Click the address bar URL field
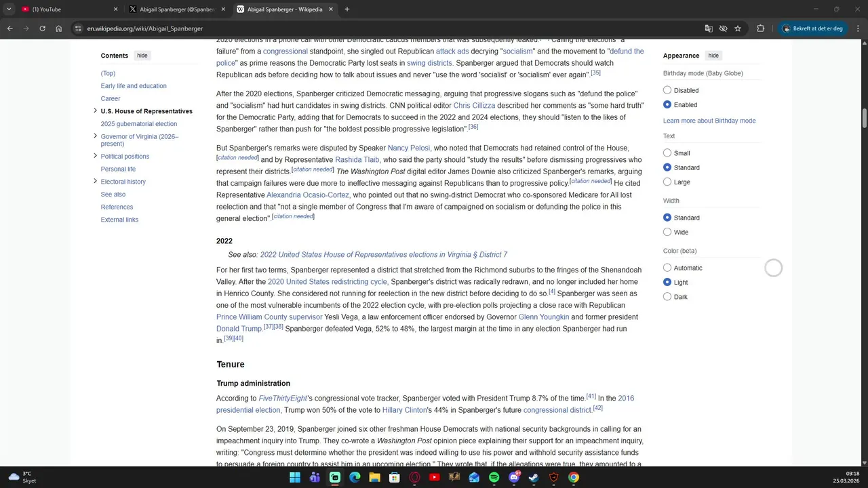Screen dimensions: 868x488 click(x=387, y=28)
